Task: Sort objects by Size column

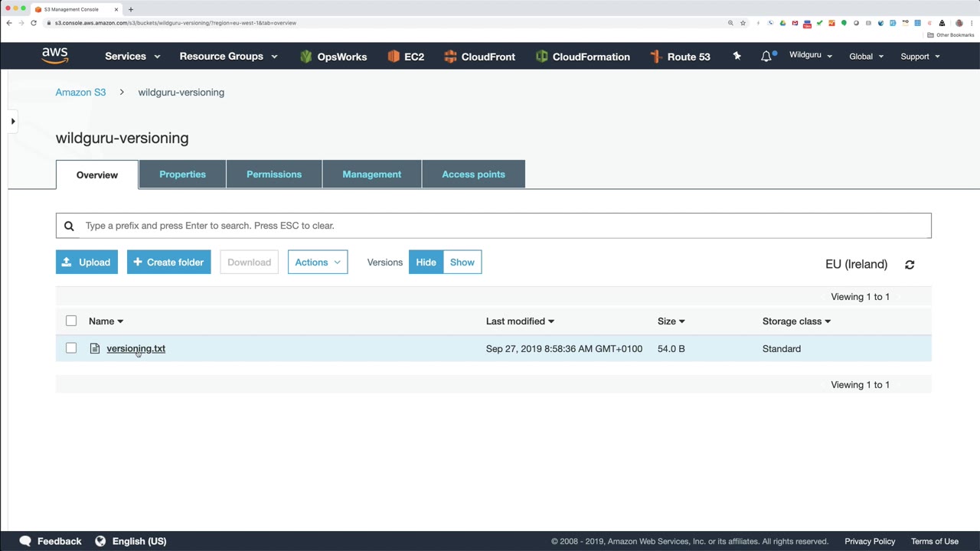Action: pos(671,321)
